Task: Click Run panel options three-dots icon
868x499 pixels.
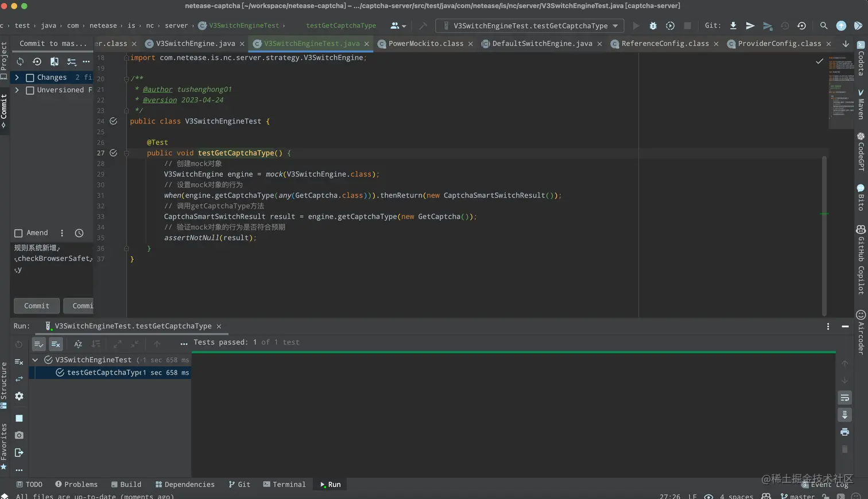Action: click(828, 326)
